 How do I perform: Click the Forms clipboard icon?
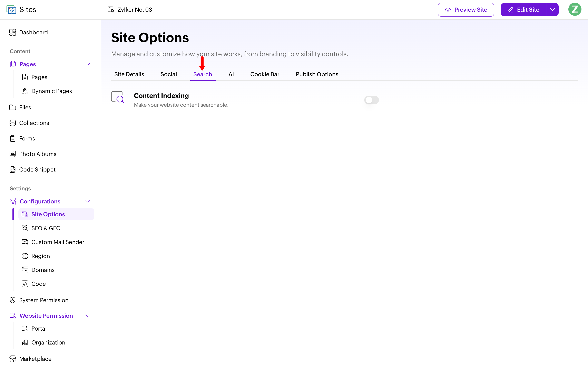tap(13, 138)
